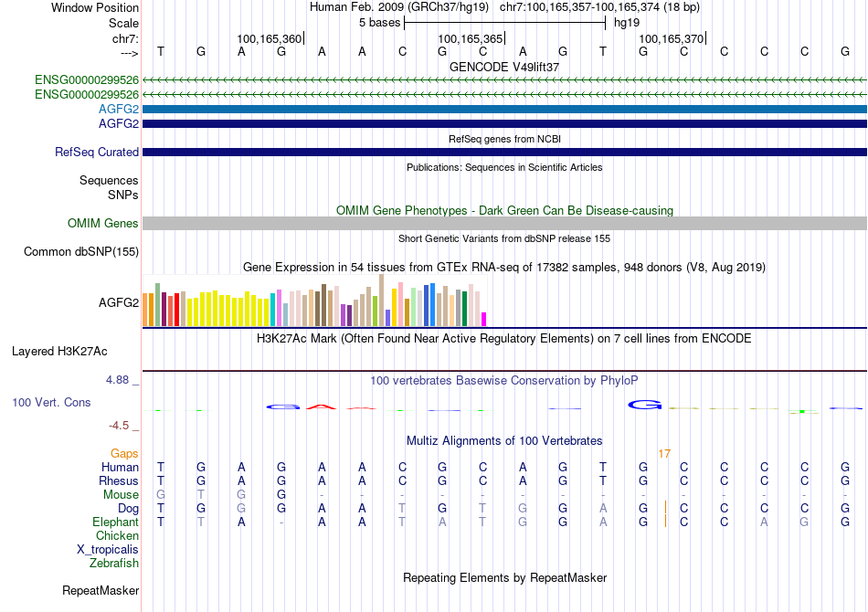Image resolution: width=868 pixels, height=612 pixels.
Task: Click the chr7:100,165,357-100,165,374 position text
Action: coord(599,7)
